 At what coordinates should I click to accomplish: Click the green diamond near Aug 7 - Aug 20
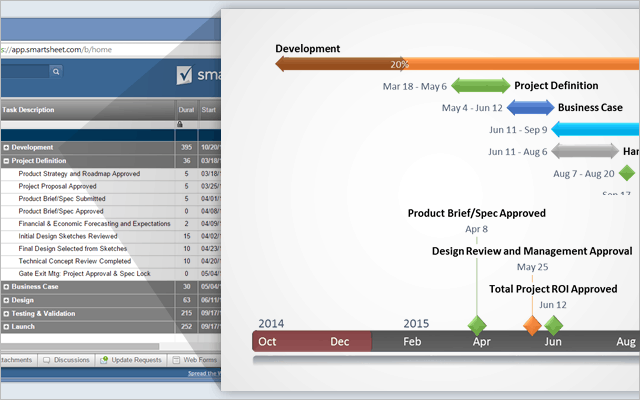coord(627,172)
